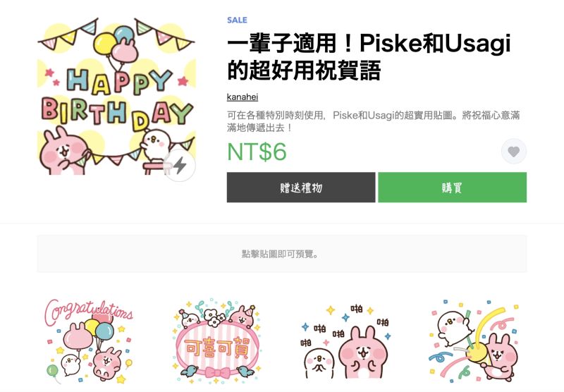564x392 pixels.
Task: Click the SALE label
Action: click(237, 20)
